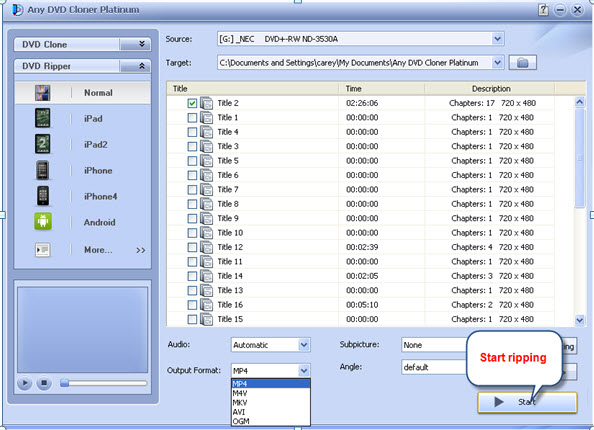Open the Audio dropdown
594x430 pixels.
pos(304,345)
